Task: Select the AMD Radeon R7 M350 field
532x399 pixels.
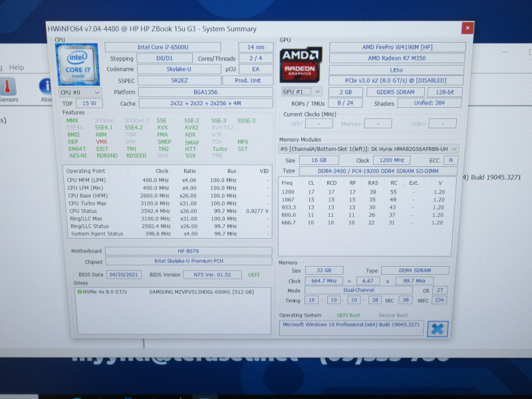Action: (x=397, y=58)
